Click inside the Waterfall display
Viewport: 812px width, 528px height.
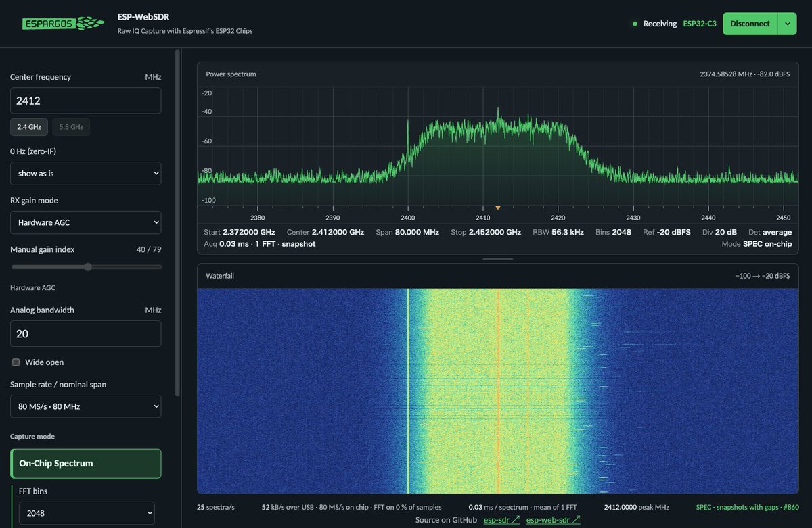tap(498, 391)
